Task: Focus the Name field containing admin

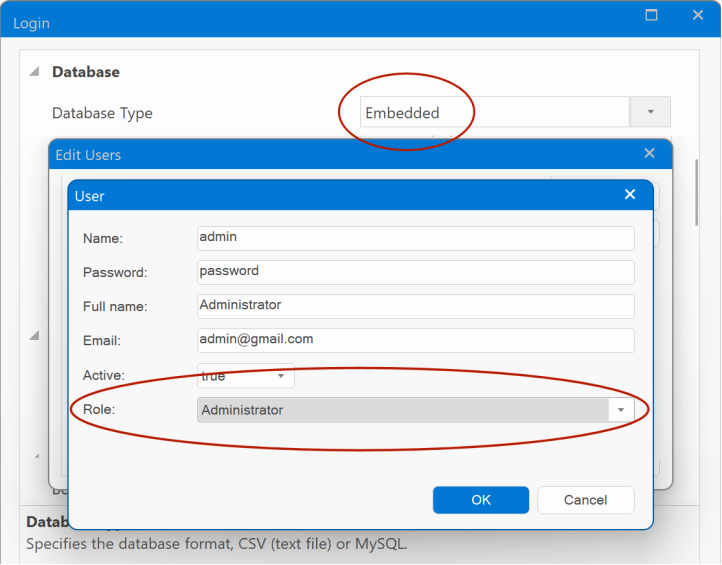Action: pos(415,238)
